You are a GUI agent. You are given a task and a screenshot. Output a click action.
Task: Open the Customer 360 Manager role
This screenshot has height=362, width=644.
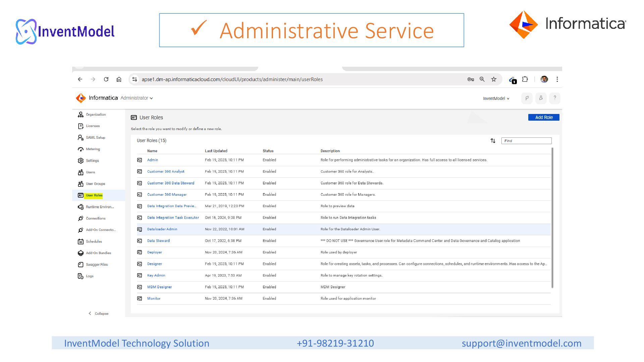(x=167, y=195)
